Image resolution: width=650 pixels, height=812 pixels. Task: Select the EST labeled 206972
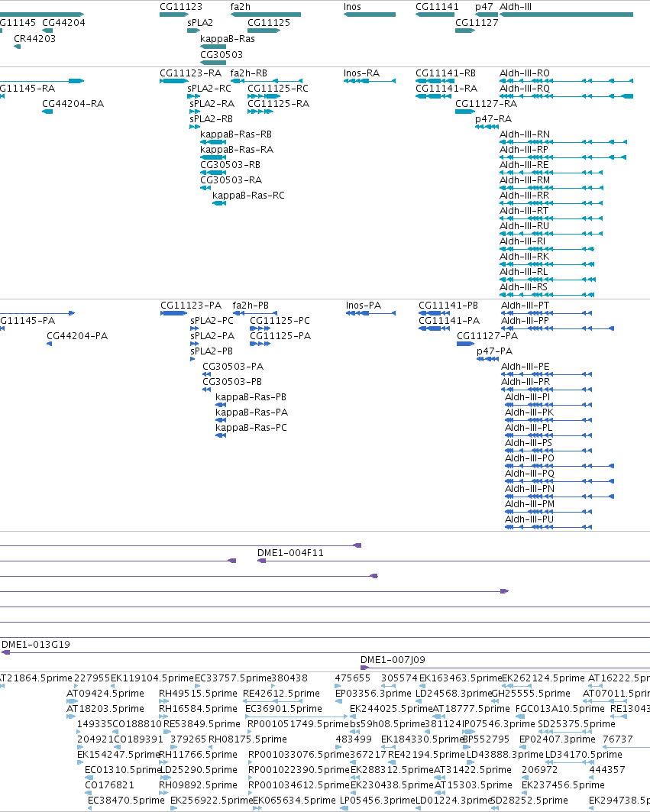pyautogui.click(x=540, y=770)
